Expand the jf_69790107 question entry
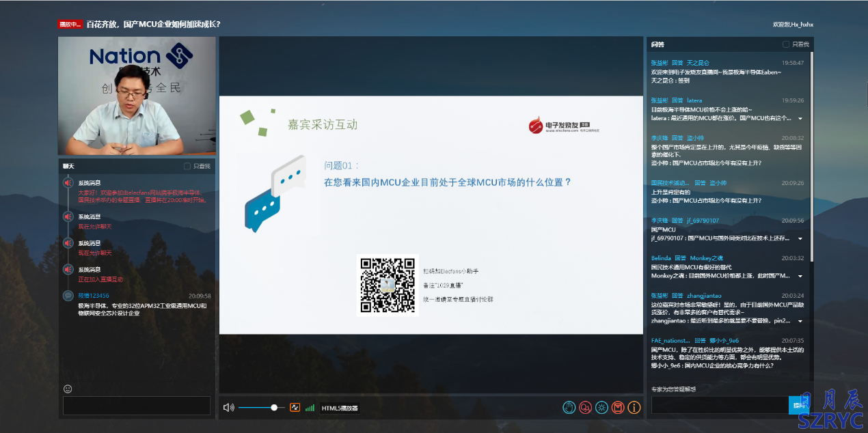This screenshot has width=868, height=433. (x=800, y=238)
